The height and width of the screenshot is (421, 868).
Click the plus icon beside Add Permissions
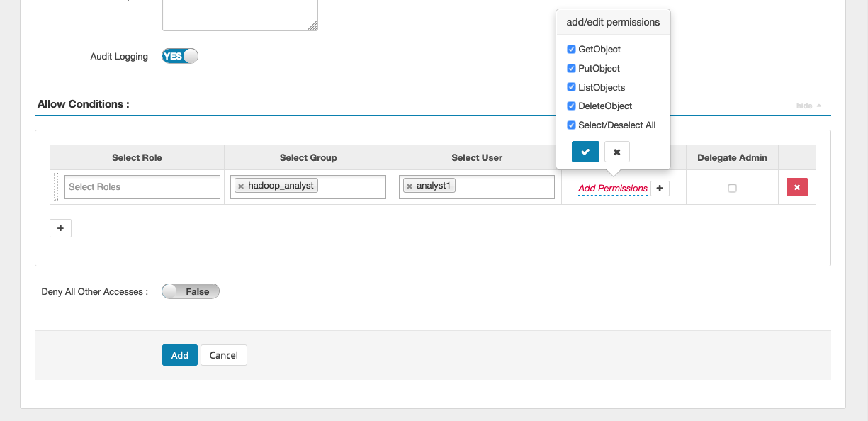[660, 188]
